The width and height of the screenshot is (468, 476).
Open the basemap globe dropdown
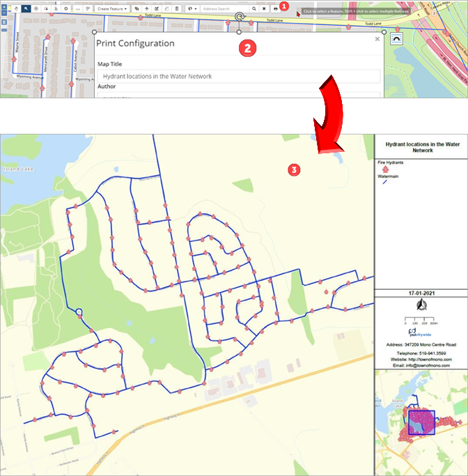[x=192, y=9]
